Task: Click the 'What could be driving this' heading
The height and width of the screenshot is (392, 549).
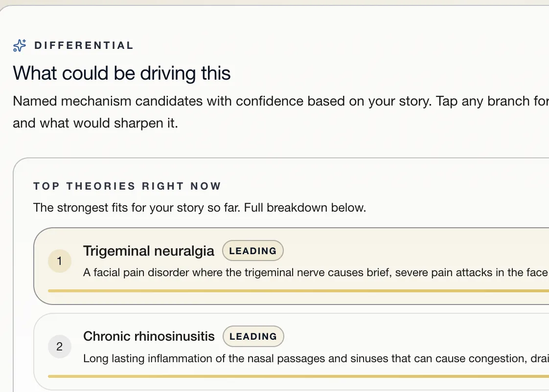Action: click(x=121, y=73)
